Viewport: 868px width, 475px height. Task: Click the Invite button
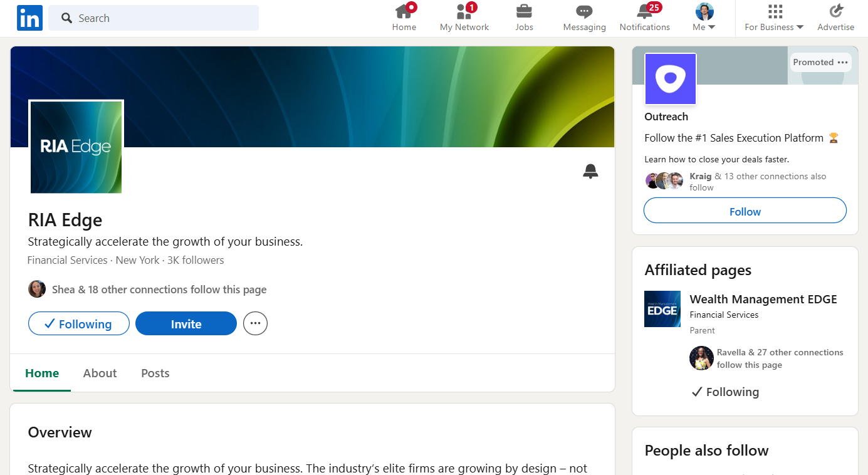point(186,324)
